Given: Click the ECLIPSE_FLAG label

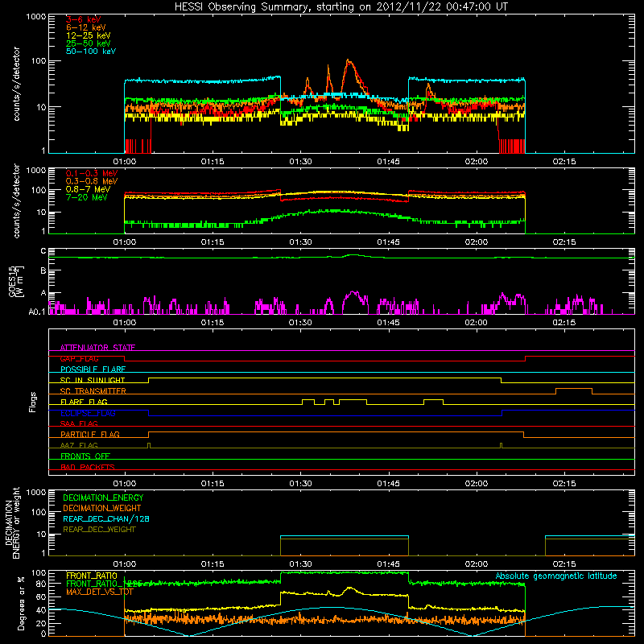Looking at the screenshot, I should (x=88, y=413).
